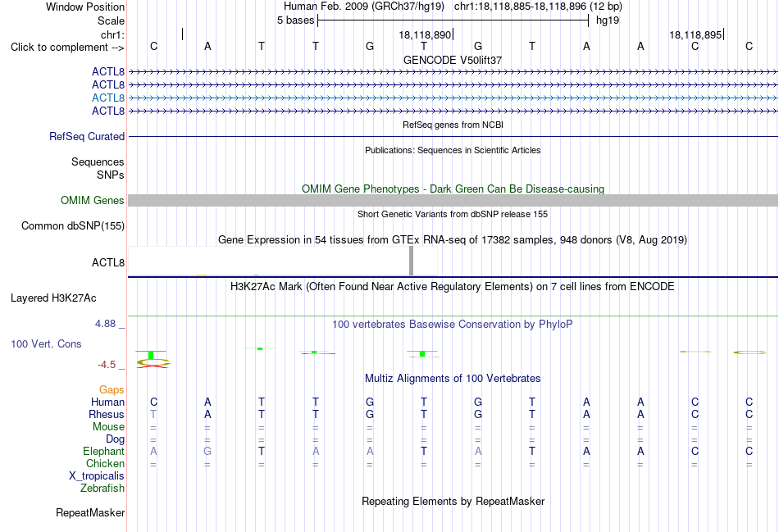Click 'Publications: Sequences in Scientific Articles' title

click(x=453, y=150)
